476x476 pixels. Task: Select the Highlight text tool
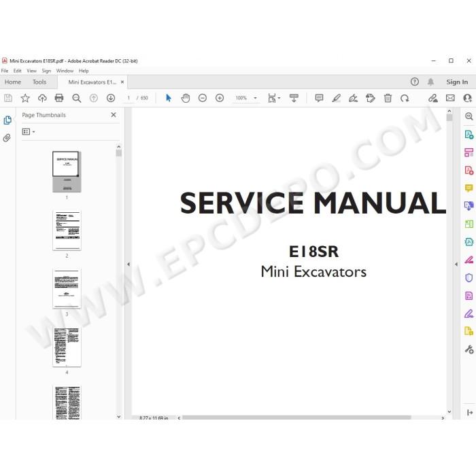click(336, 98)
